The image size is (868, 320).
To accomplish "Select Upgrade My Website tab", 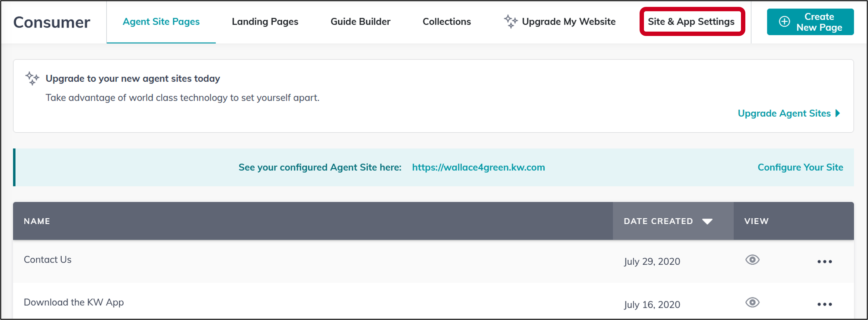I will [x=569, y=22].
